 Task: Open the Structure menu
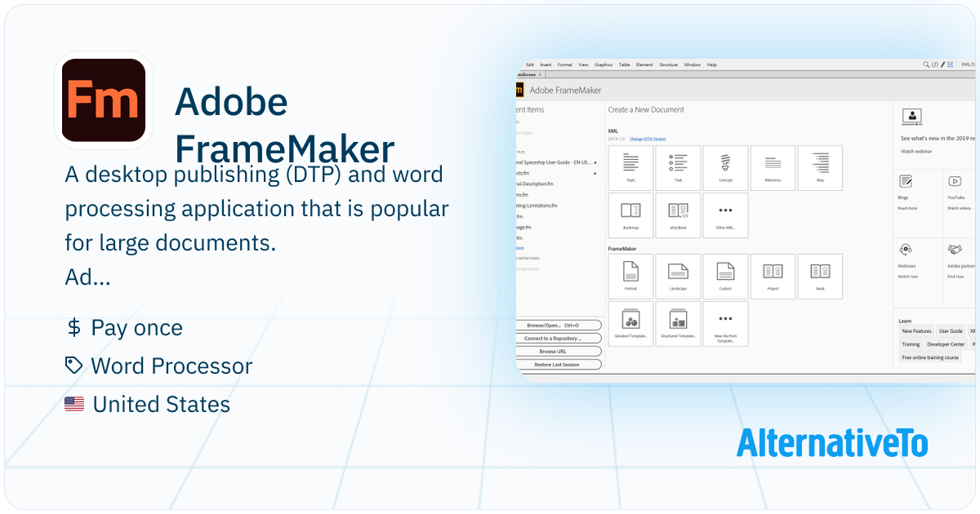[669, 64]
